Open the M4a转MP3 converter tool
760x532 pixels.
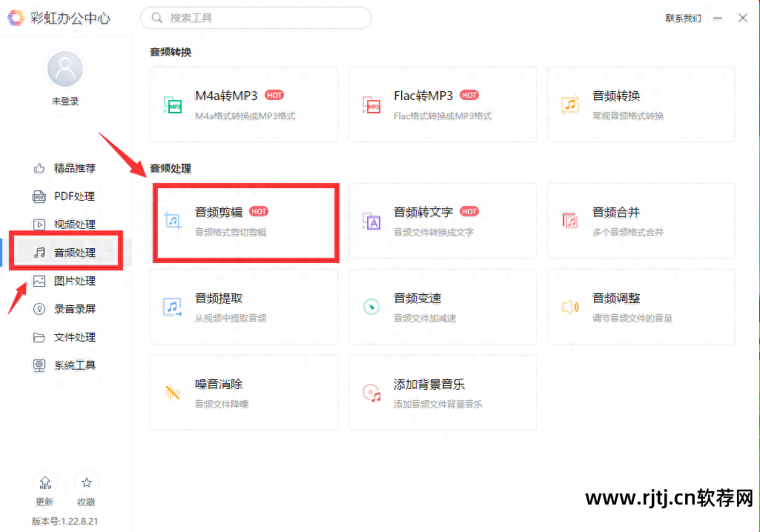click(243, 104)
